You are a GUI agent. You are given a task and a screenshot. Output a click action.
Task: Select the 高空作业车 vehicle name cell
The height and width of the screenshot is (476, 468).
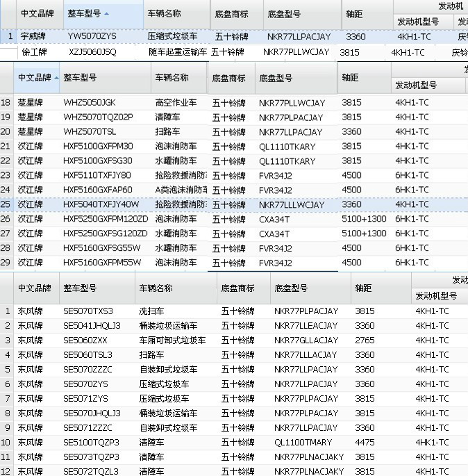click(x=176, y=103)
